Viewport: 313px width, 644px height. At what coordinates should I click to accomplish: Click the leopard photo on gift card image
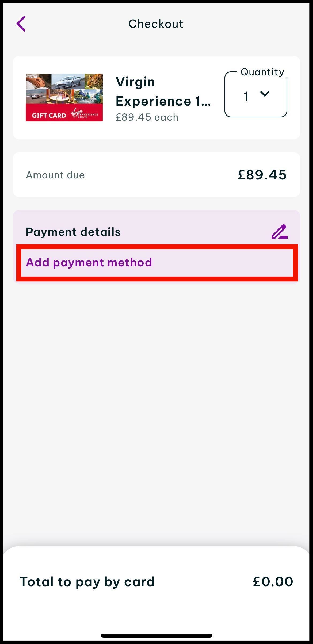(x=94, y=81)
